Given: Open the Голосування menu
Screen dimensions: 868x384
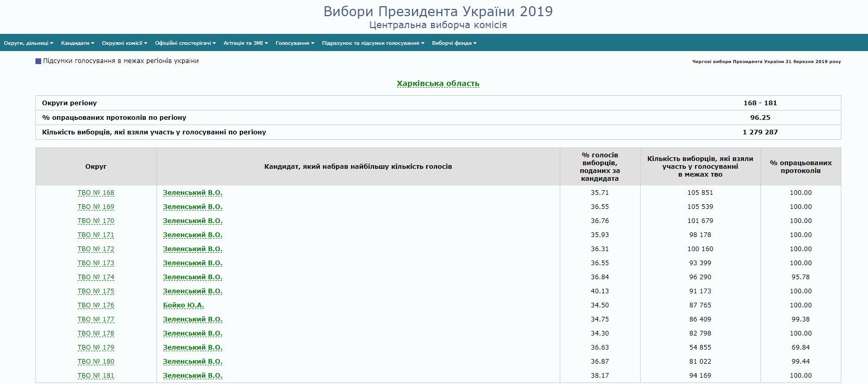Looking at the screenshot, I should [295, 43].
